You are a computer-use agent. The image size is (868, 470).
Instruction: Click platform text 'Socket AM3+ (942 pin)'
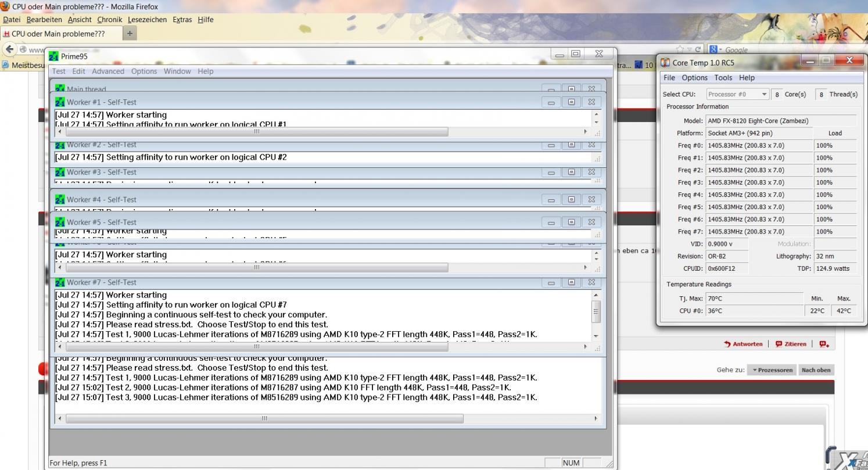click(x=740, y=133)
